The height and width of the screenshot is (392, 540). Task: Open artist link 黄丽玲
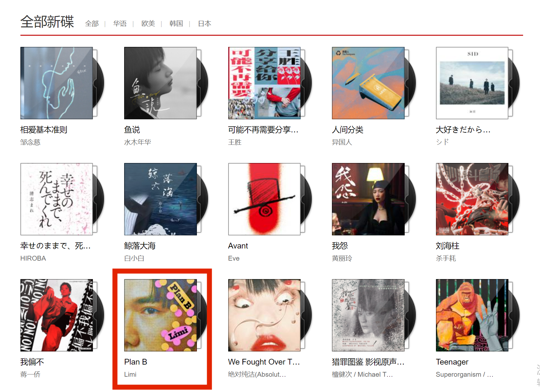tap(342, 258)
